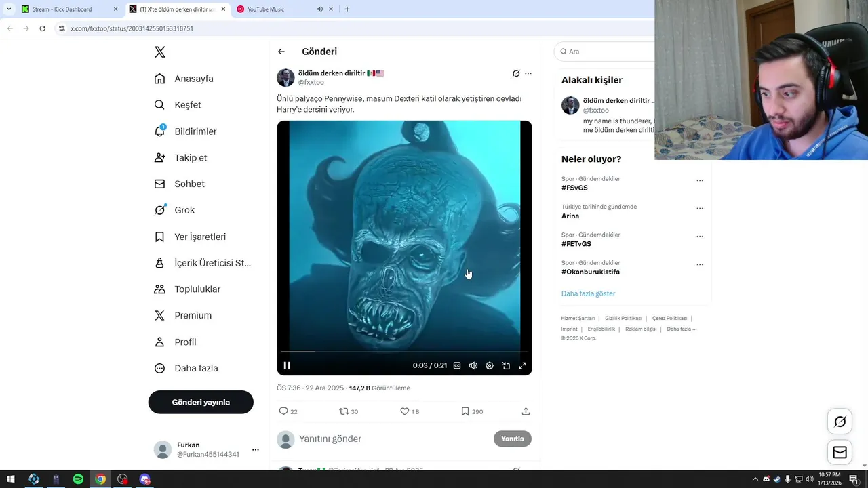Open post three-dot options menu

(528, 73)
